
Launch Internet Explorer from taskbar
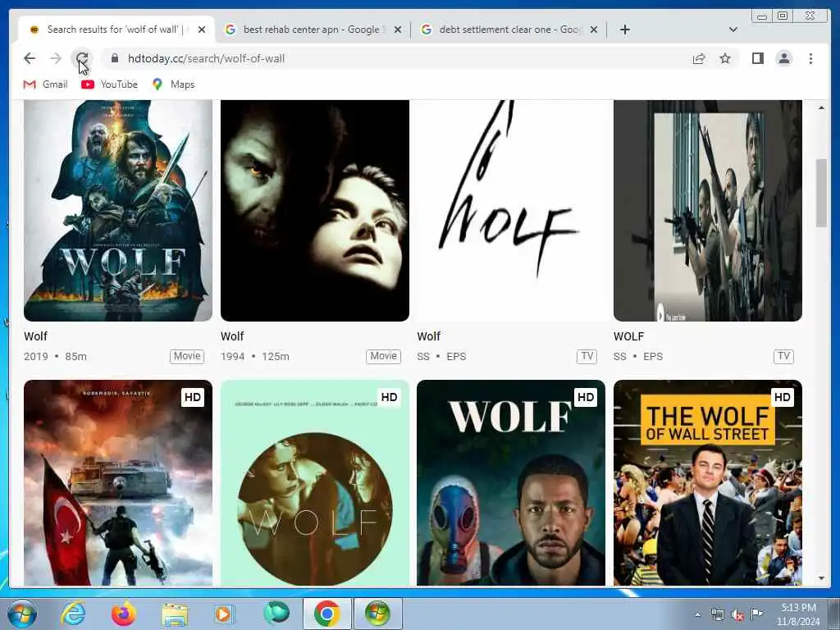pyautogui.click(x=73, y=614)
